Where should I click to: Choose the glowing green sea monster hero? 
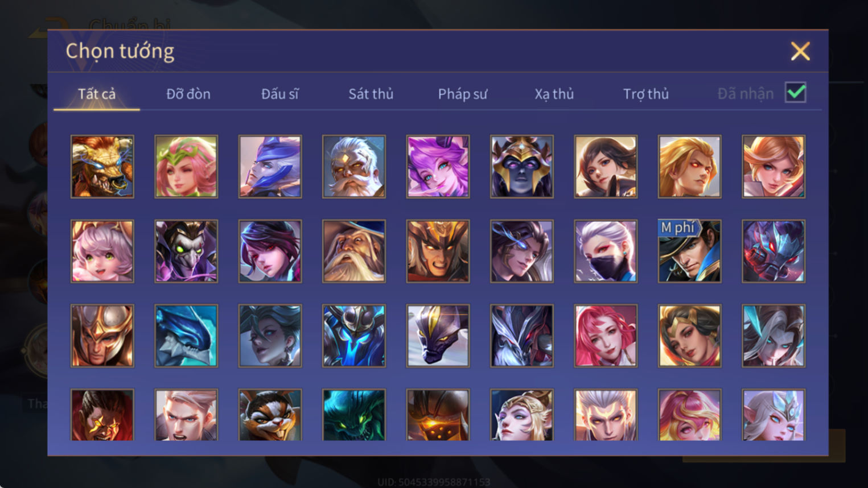[354, 415]
